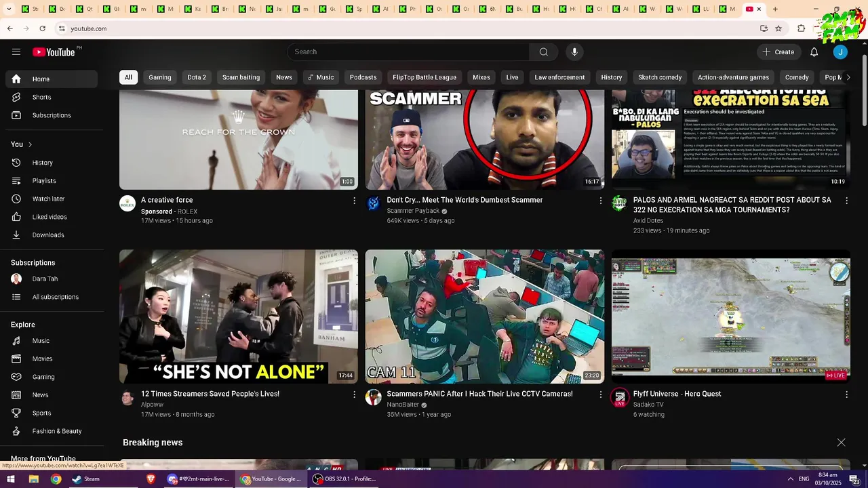Open the Alpoww channel link
This screenshot has height=488, width=868.
[x=152, y=405]
